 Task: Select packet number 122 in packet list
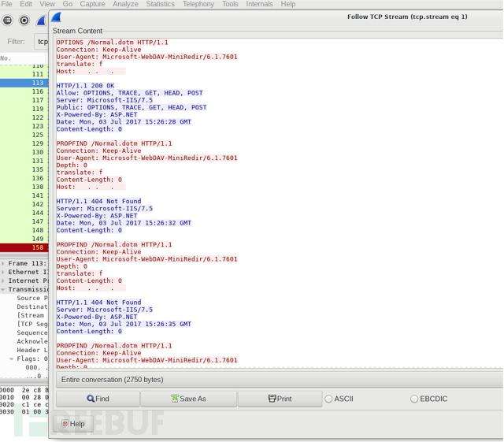(x=24, y=117)
